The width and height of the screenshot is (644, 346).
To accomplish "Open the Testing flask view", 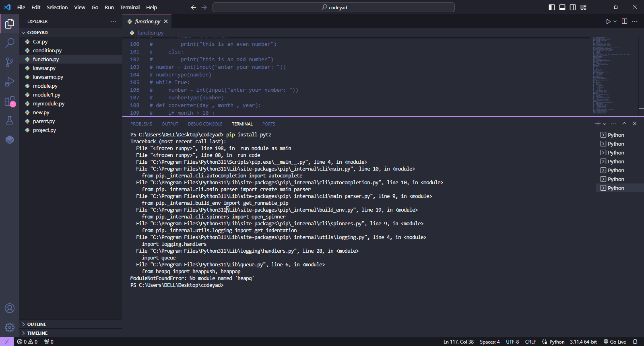I will (10, 120).
